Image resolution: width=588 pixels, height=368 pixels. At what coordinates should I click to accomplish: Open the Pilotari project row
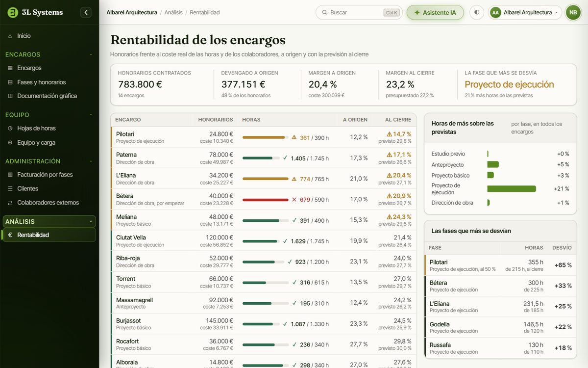[x=264, y=137]
